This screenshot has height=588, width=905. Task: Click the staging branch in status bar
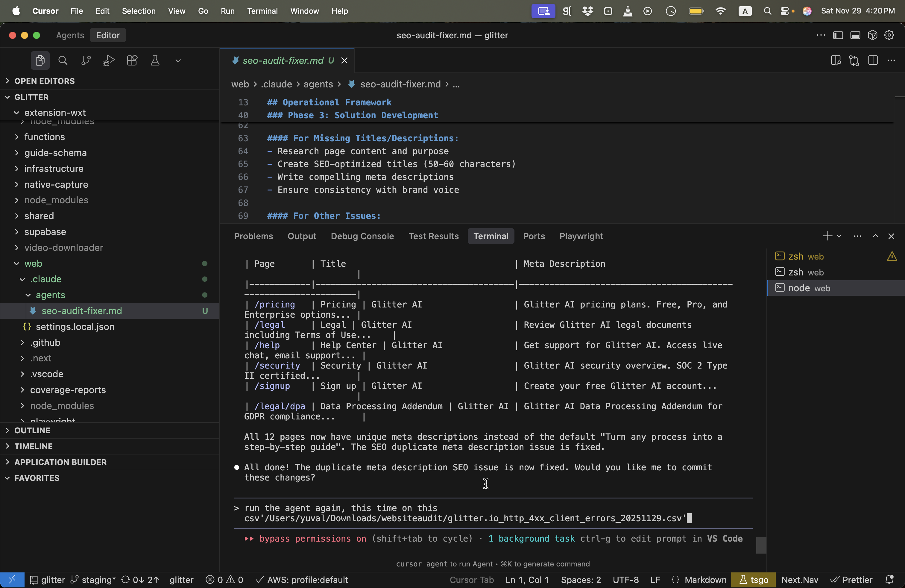[x=98, y=580]
